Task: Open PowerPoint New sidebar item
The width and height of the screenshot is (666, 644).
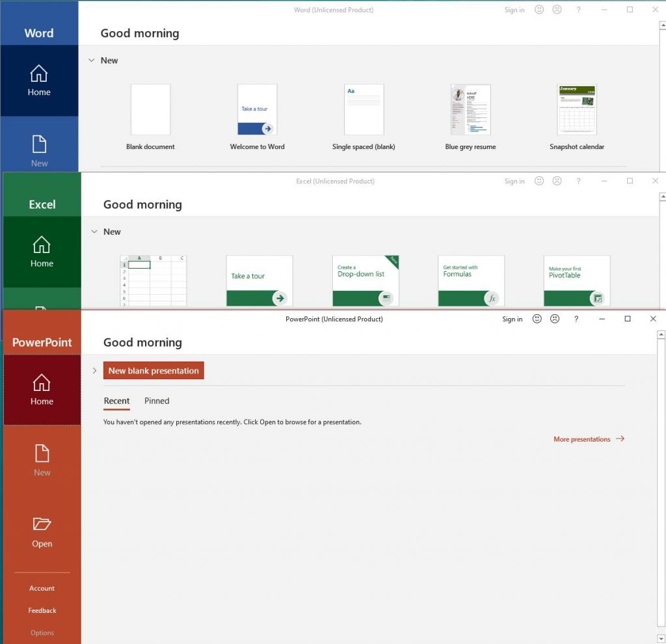Action: [x=42, y=460]
